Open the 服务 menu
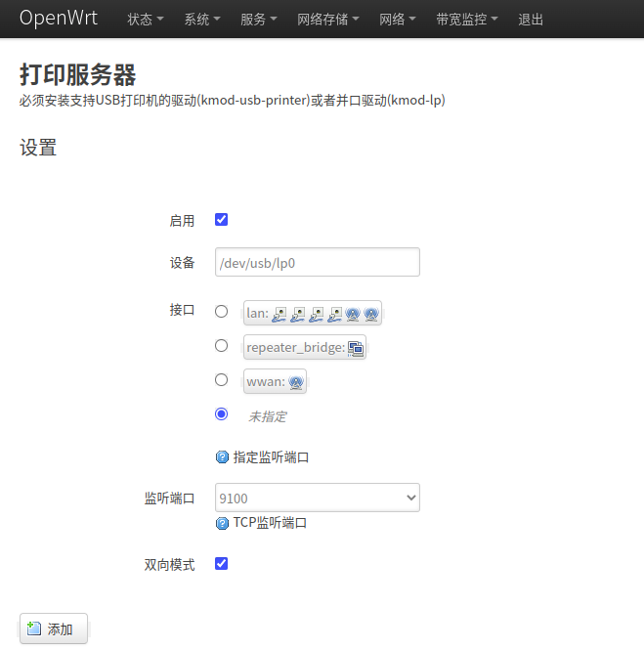 pyautogui.click(x=259, y=20)
